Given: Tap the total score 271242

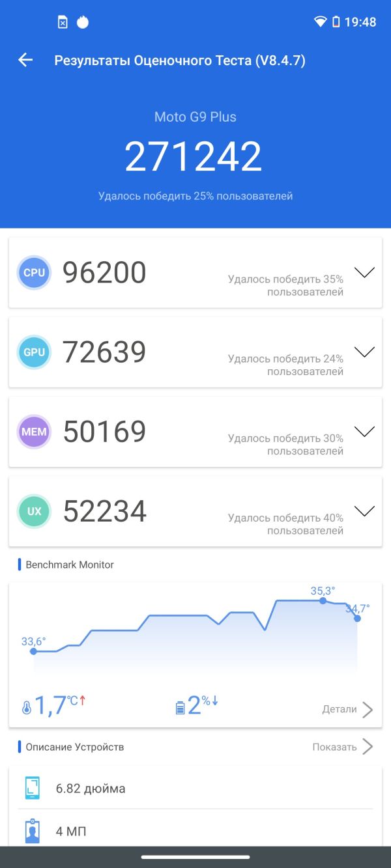Looking at the screenshot, I should [x=194, y=157].
